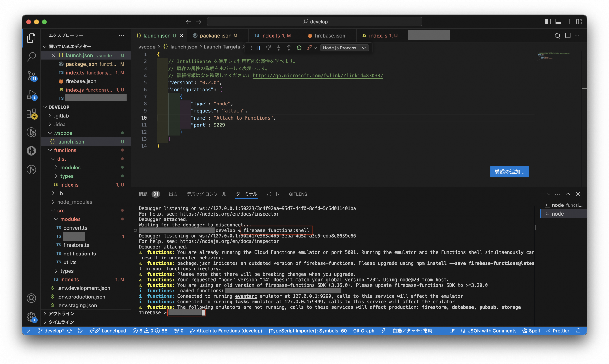Open Explorer views and more actions ellipsis
Viewport: 609px width, 364px height.
[122, 36]
